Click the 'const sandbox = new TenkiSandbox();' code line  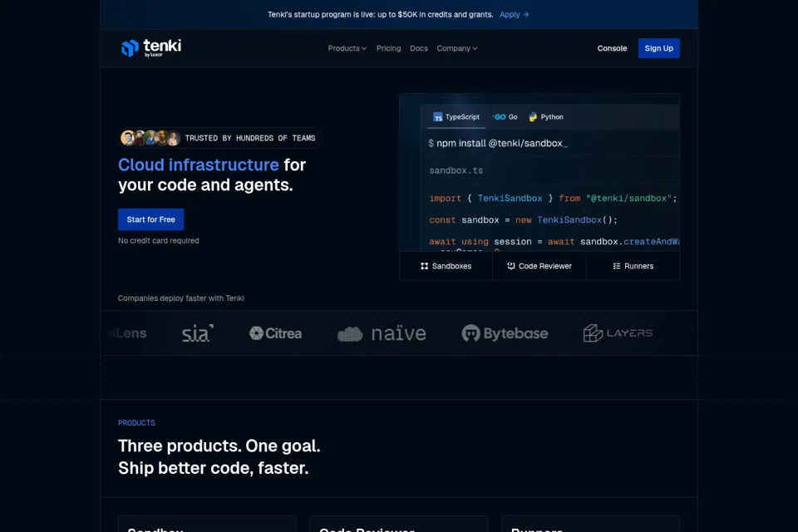click(523, 220)
